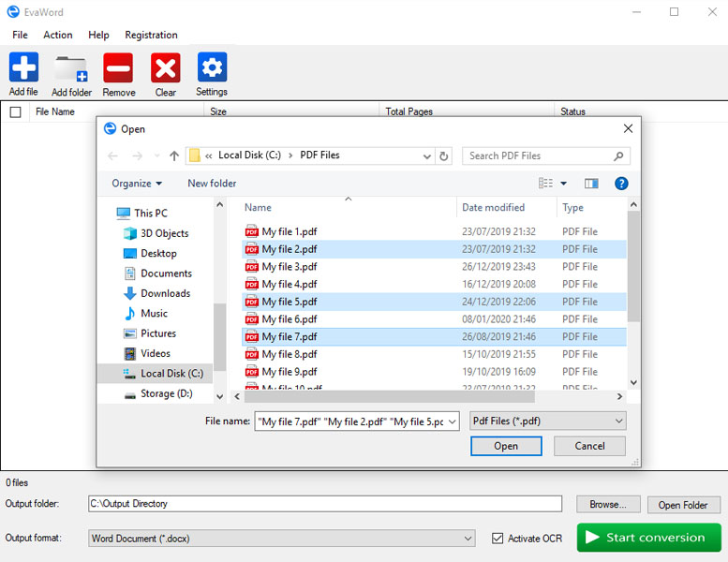The width and height of the screenshot is (728, 562).
Task: Click the Clear red X icon
Action: (165, 67)
